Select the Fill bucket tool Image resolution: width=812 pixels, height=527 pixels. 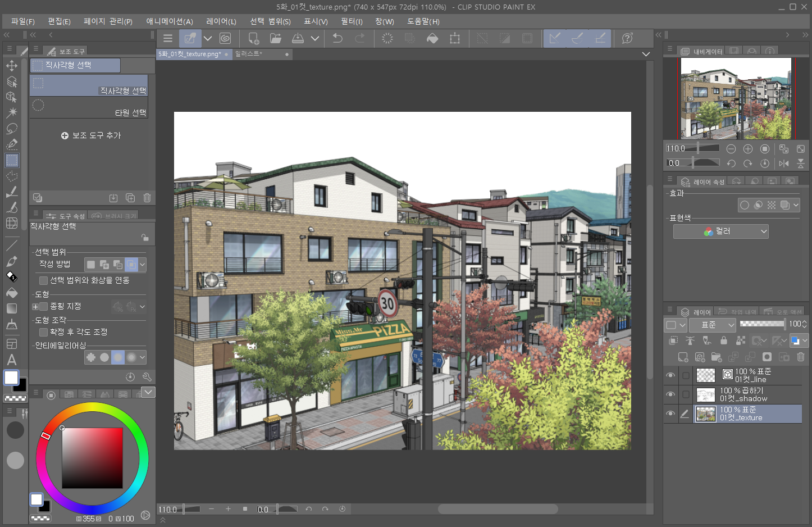point(12,293)
